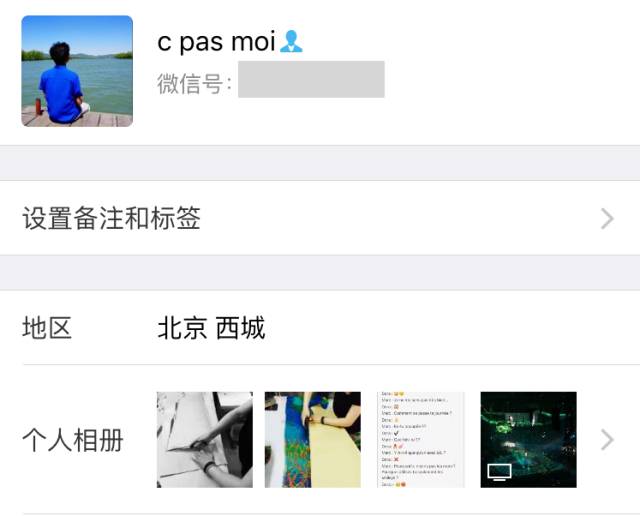Tap the gray divider band above 地区 row
Viewport: 640px width, 516px height.
tap(320, 273)
